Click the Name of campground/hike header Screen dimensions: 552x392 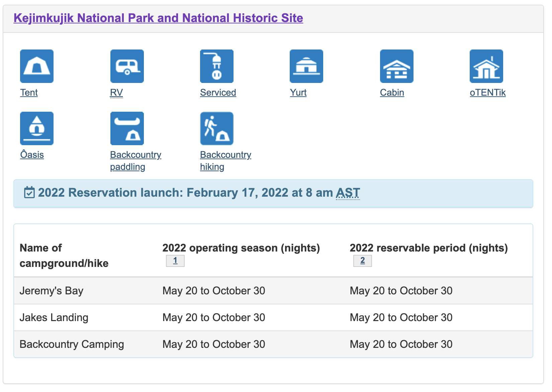(x=64, y=256)
